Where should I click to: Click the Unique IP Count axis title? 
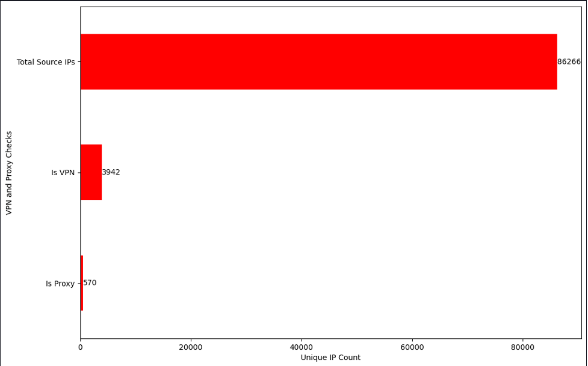pos(330,358)
